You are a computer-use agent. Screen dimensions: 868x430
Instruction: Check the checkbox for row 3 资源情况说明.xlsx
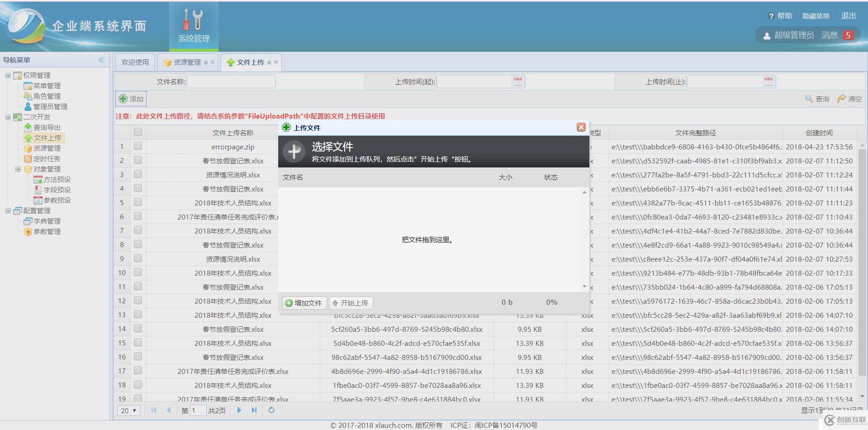(x=138, y=174)
